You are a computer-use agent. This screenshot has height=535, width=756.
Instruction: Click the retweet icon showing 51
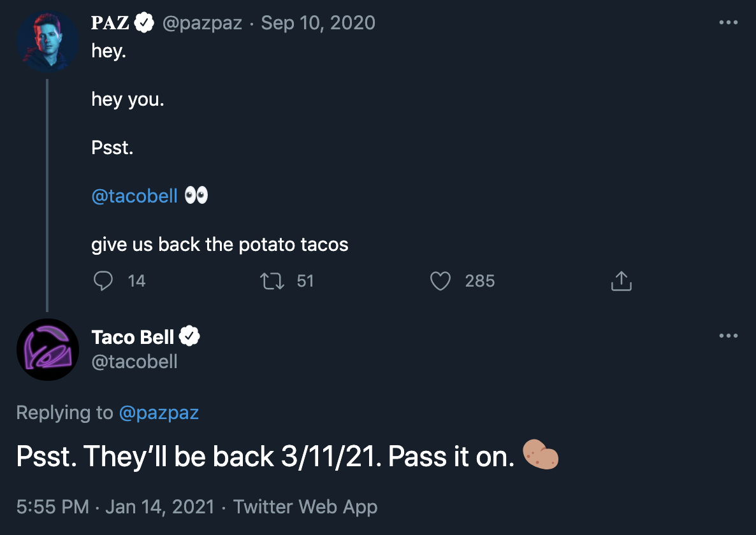click(x=271, y=280)
